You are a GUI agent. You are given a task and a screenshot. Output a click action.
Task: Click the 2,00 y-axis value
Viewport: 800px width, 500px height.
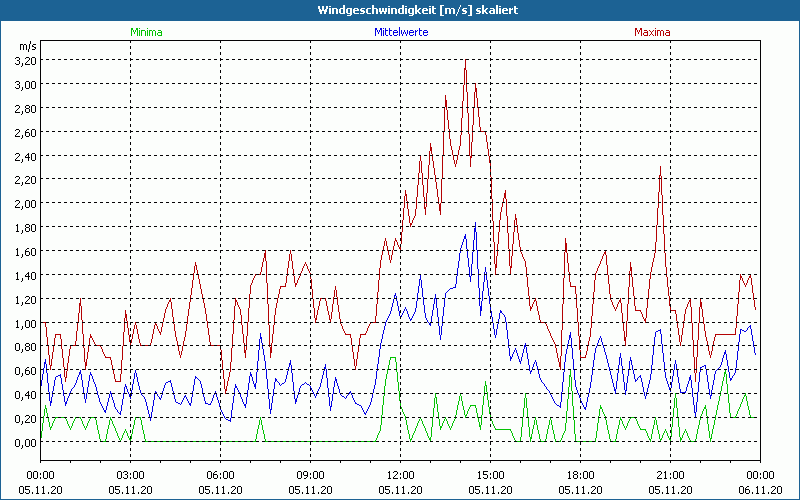(x=26, y=204)
